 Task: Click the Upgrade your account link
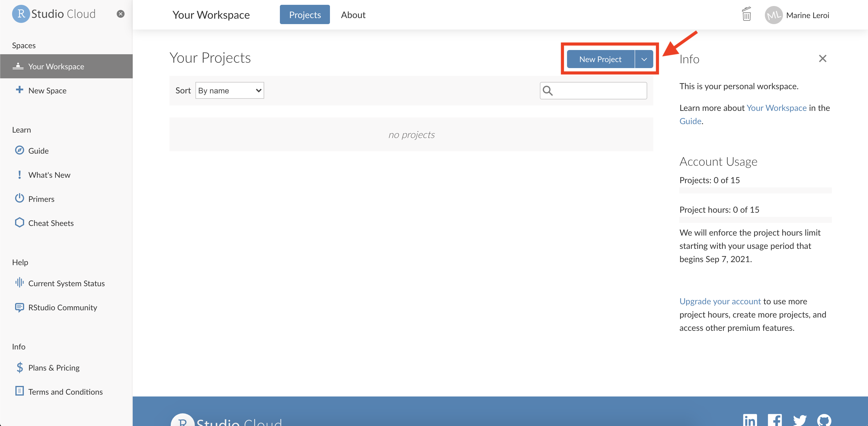tap(720, 301)
